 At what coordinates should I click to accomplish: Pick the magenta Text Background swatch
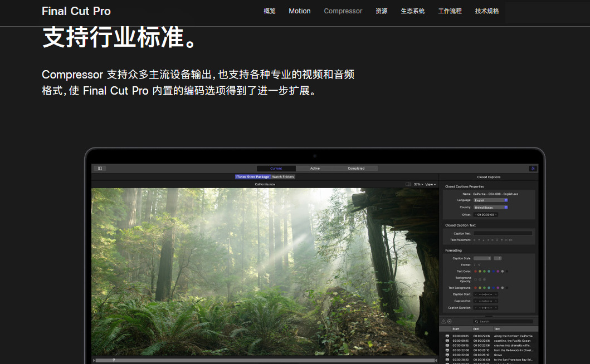(498, 288)
